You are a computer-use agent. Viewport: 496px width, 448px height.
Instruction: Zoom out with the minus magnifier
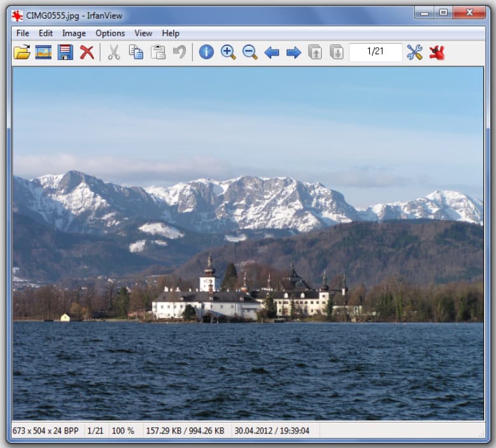click(250, 52)
